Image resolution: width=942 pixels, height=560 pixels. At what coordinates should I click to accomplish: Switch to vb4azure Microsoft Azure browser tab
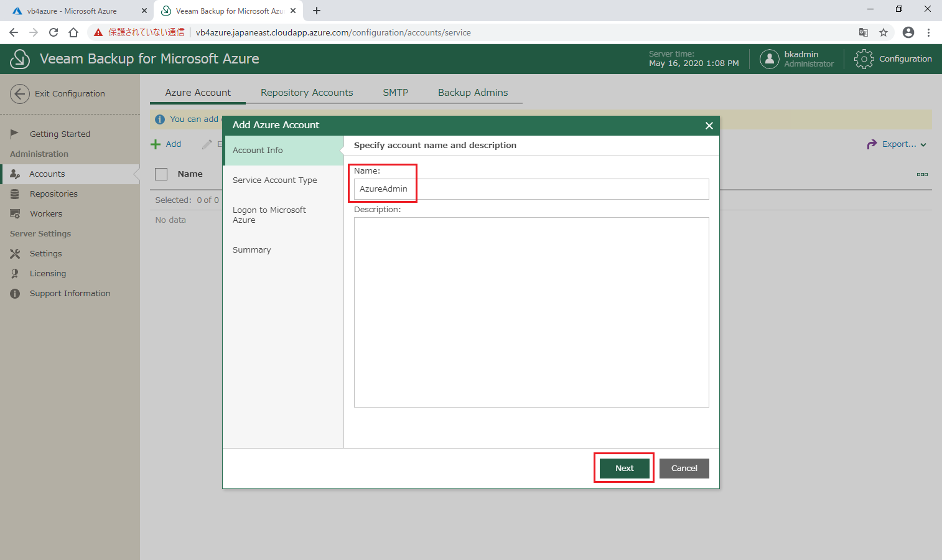[72, 11]
